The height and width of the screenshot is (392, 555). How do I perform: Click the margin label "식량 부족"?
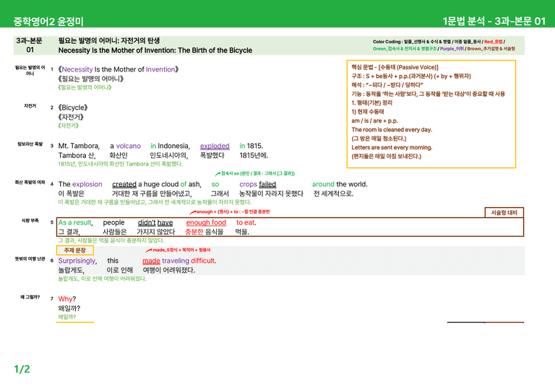tap(30, 221)
